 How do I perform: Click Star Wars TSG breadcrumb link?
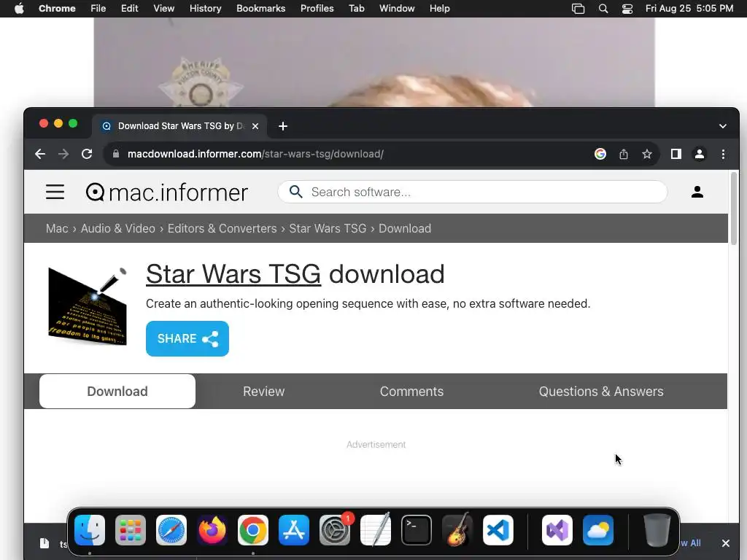coord(328,228)
